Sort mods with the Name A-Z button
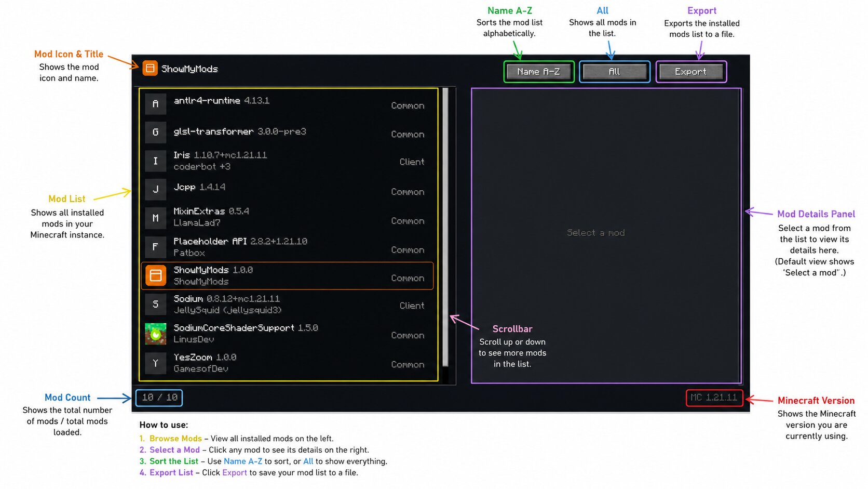This screenshot has height=489, width=868. tap(538, 72)
